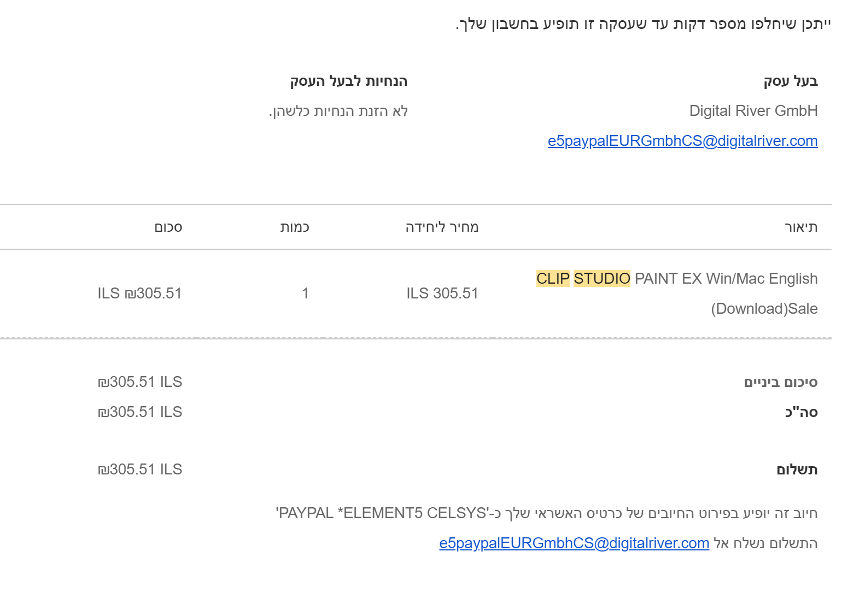Click the quantity value 1
The height and width of the screenshot is (616, 842).
coord(305,294)
